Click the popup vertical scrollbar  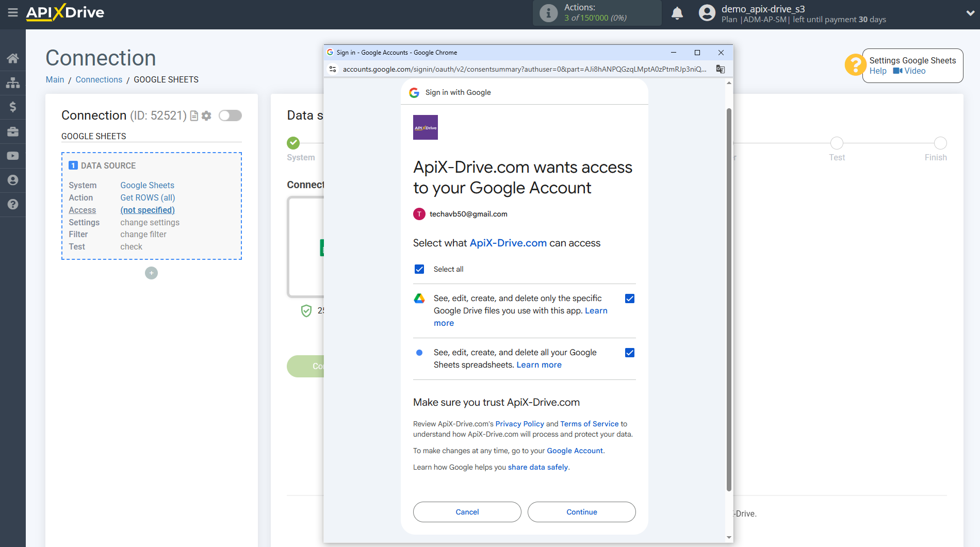[729, 299]
